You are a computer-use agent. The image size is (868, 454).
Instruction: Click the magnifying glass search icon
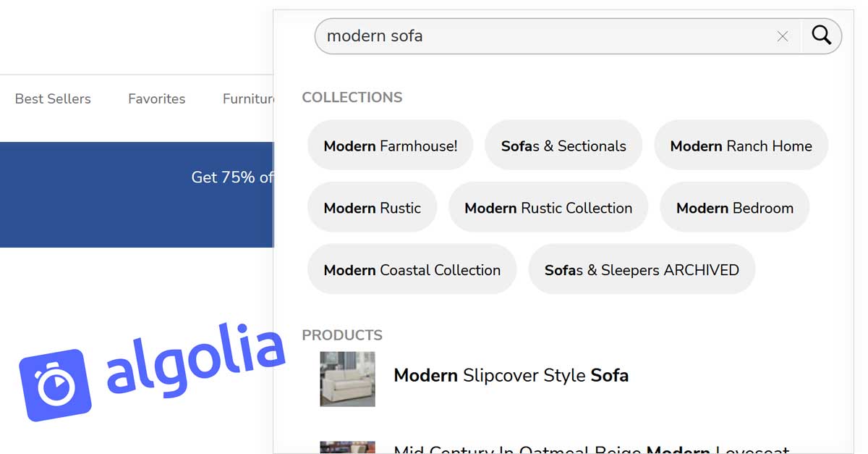pos(822,35)
